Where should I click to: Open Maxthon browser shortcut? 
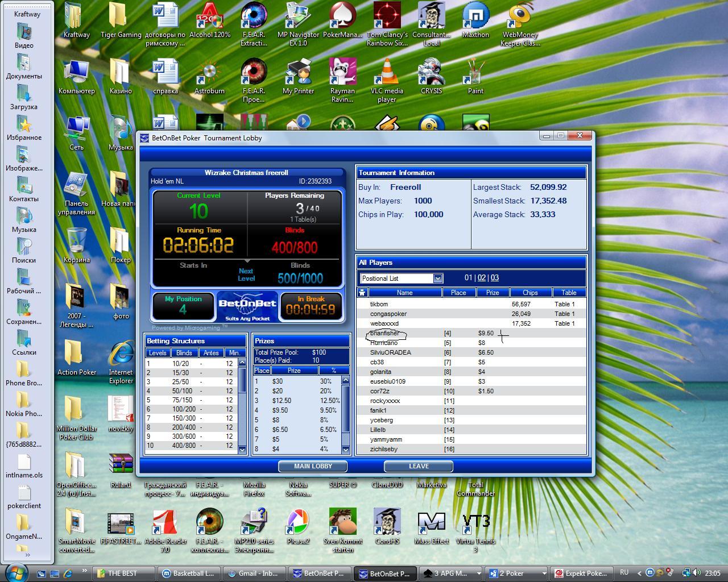coord(475,20)
